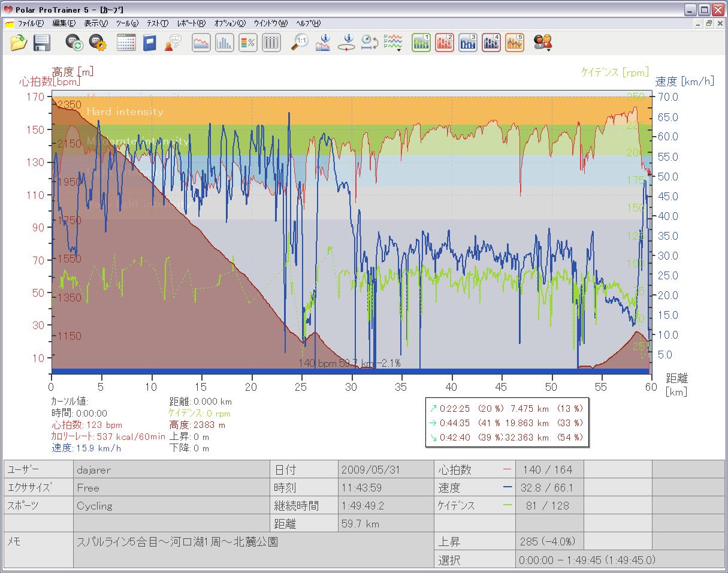
Task: Click the ascent/flat/descent summary box
Action: [506, 423]
